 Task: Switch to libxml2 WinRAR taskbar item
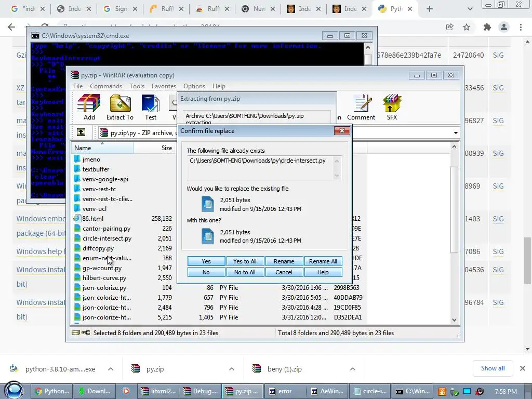pos(158,391)
